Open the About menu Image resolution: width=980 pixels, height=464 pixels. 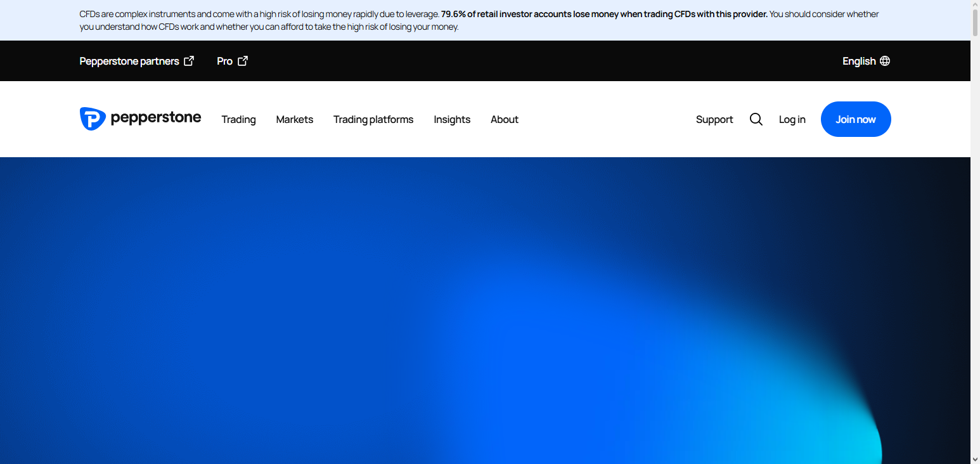(505, 119)
